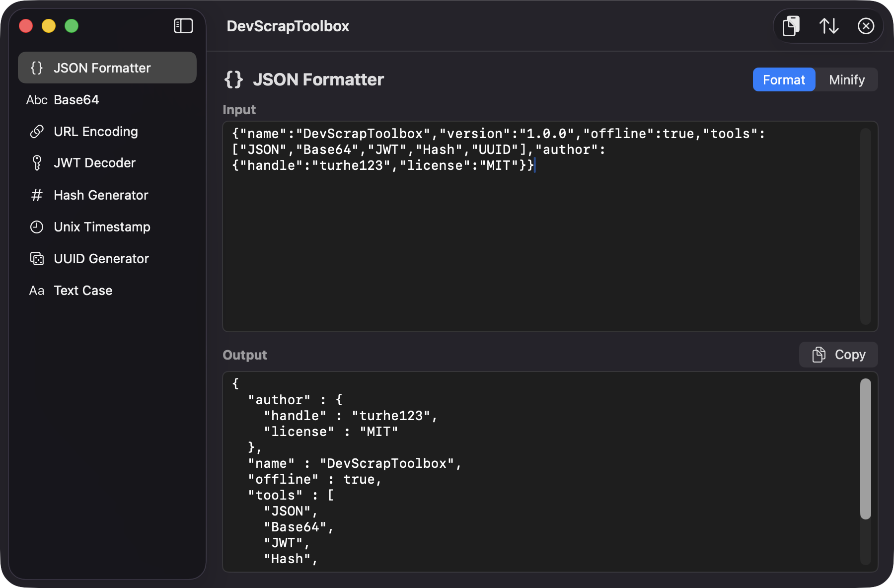Close the window with the red button
This screenshot has width=894, height=588.
click(26, 26)
